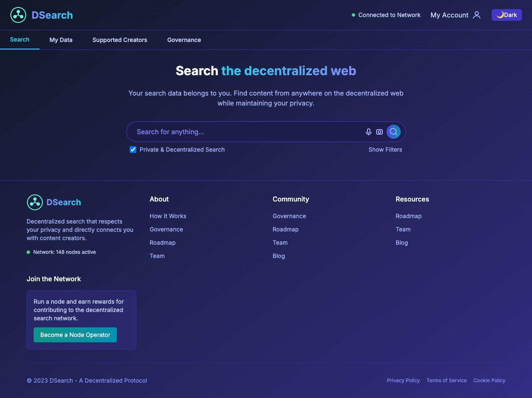The image size is (532, 398).
Task: Click the green Connected to Network status dot
Action: (353, 15)
